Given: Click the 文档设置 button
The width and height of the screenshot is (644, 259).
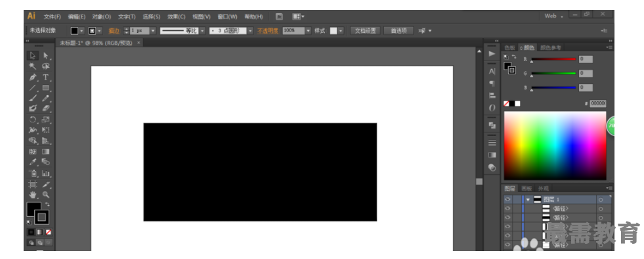Looking at the screenshot, I should [366, 31].
